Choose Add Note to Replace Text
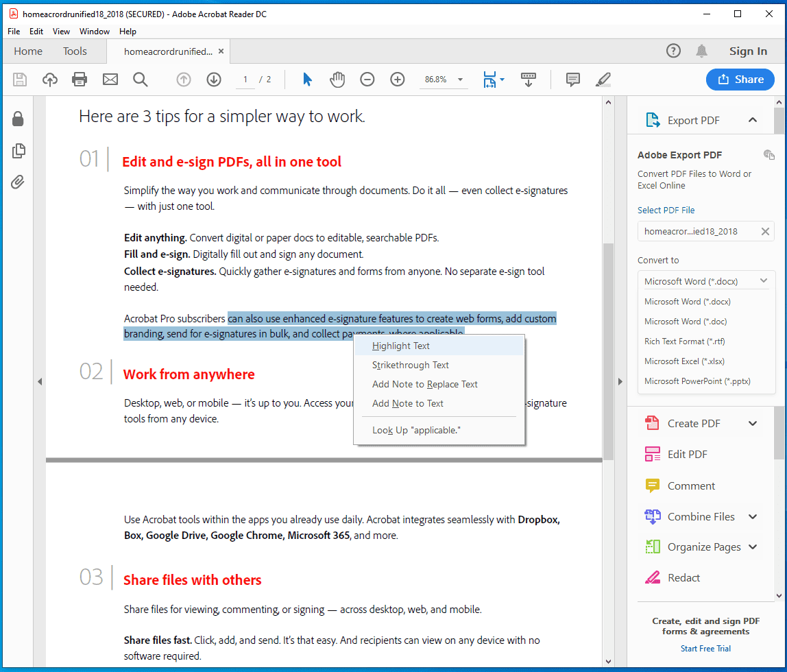787x672 pixels. [x=439, y=384]
